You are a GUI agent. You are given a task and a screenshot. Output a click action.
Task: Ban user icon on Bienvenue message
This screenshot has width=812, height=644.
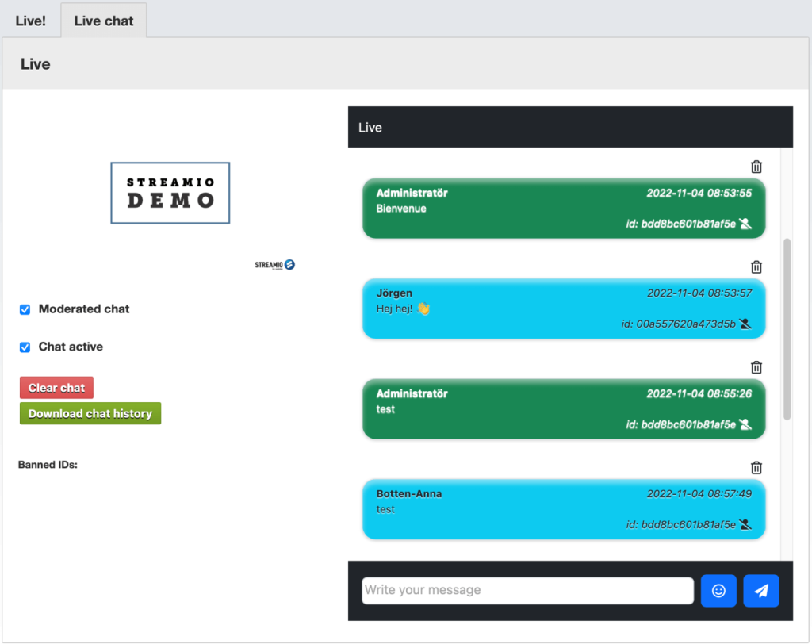(745, 224)
